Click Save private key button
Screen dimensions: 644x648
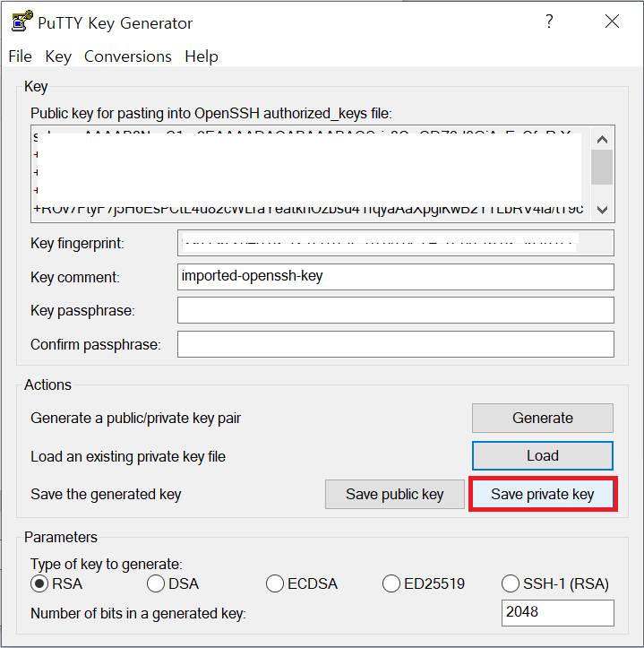click(x=543, y=494)
